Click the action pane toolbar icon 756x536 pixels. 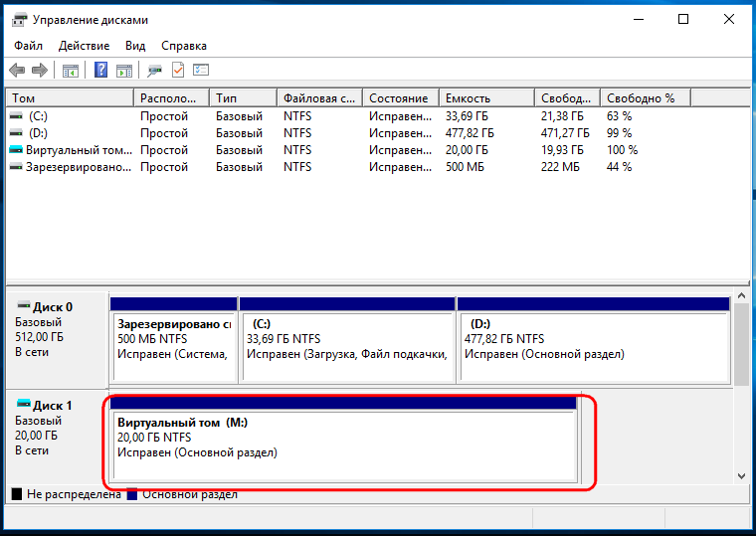point(124,71)
